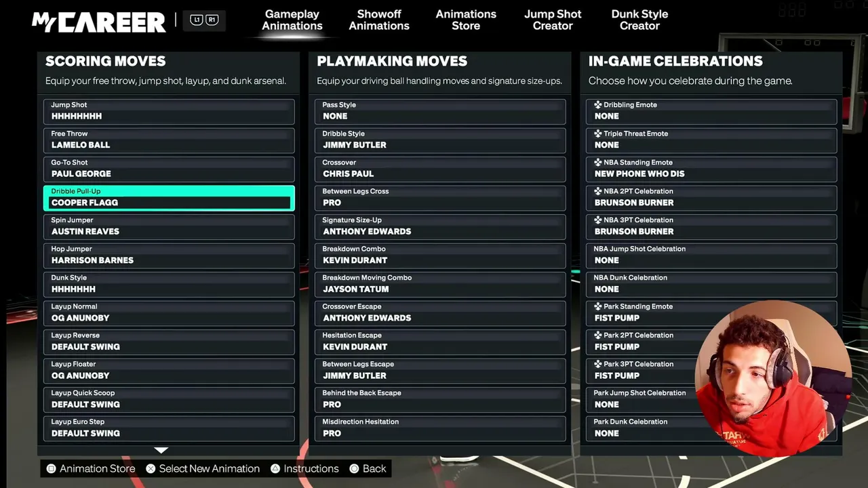Open Instructions from the bottom bar

[311, 469]
